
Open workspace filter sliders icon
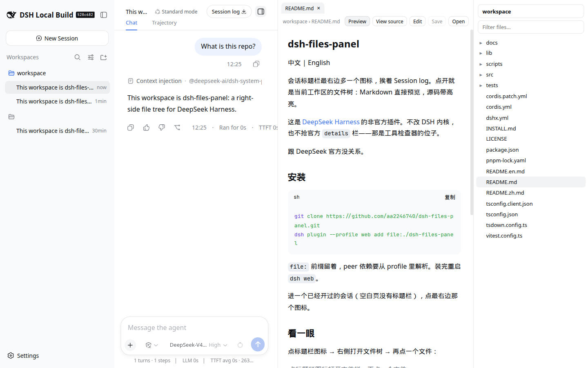(x=91, y=57)
